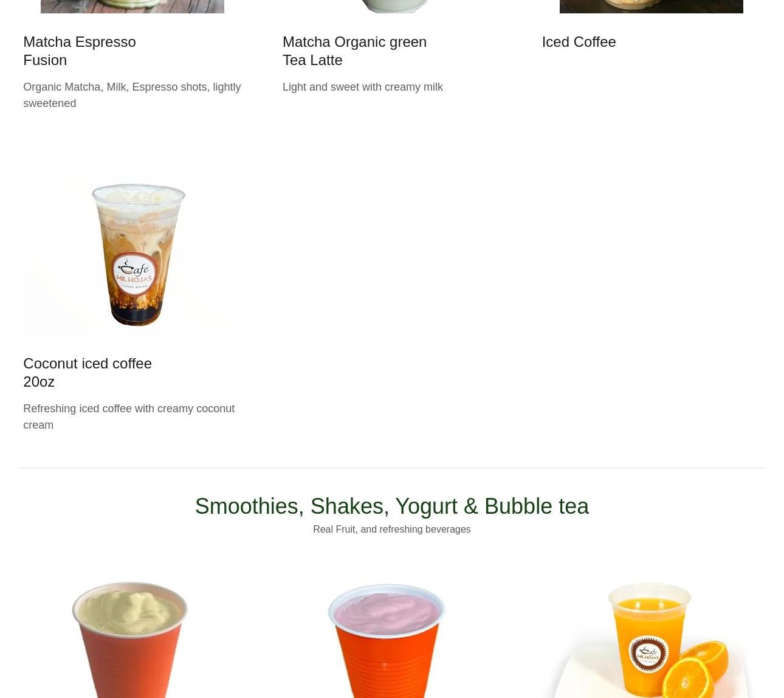Click the Coconut iced coffee 20oz title
The width and height of the screenshot is (784, 698).
click(x=88, y=372)
